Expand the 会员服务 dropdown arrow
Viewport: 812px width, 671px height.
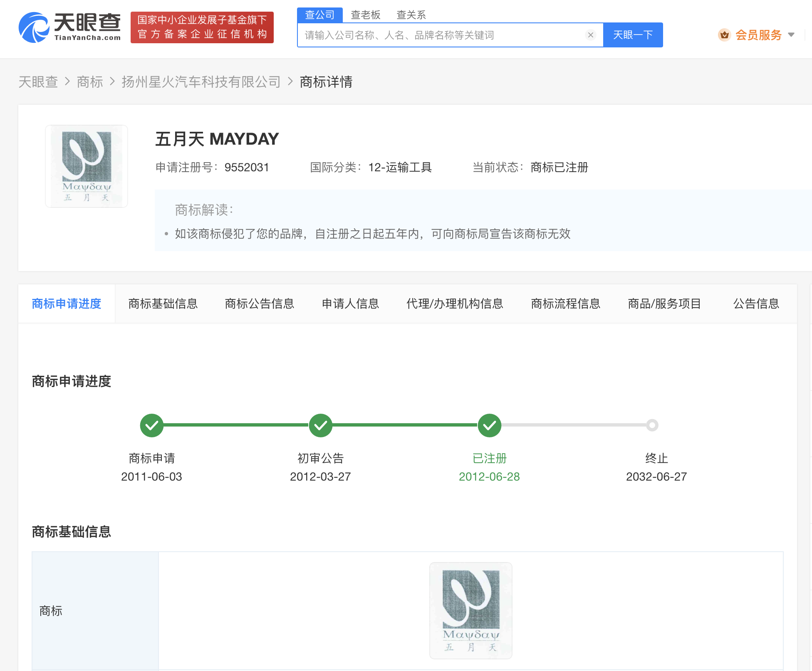click(791, 35)
